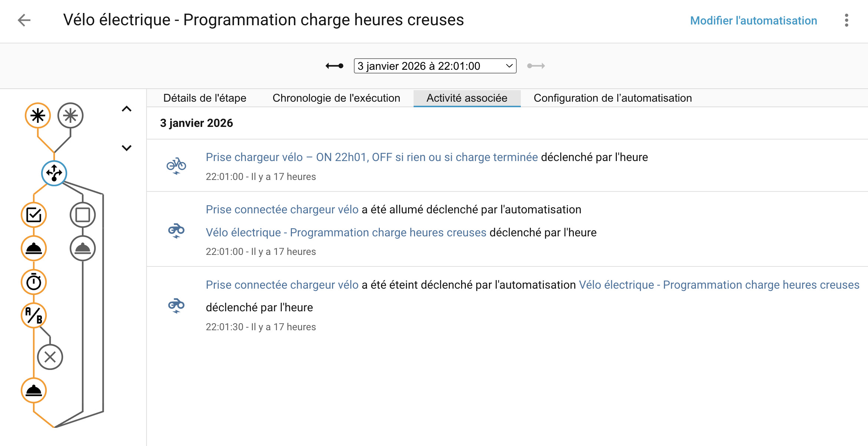This screenshot has height=446, width=868.
Task: Open the Configuration de l'automatisation tab
Action: coord(612,98)
